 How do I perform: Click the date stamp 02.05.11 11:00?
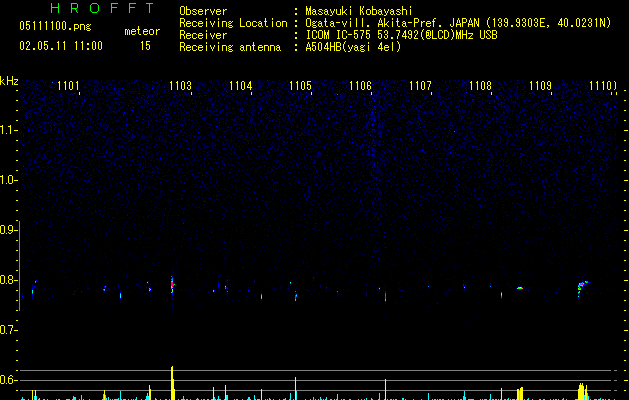[61, 46]
